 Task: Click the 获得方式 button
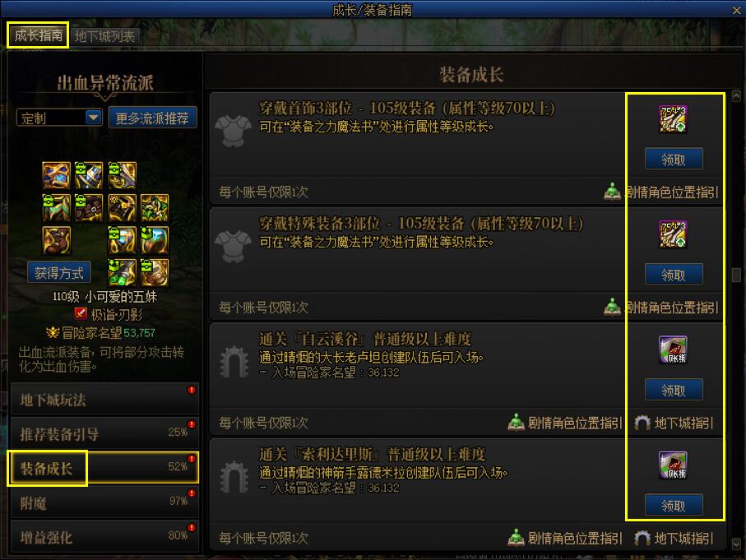pos(58,273)
